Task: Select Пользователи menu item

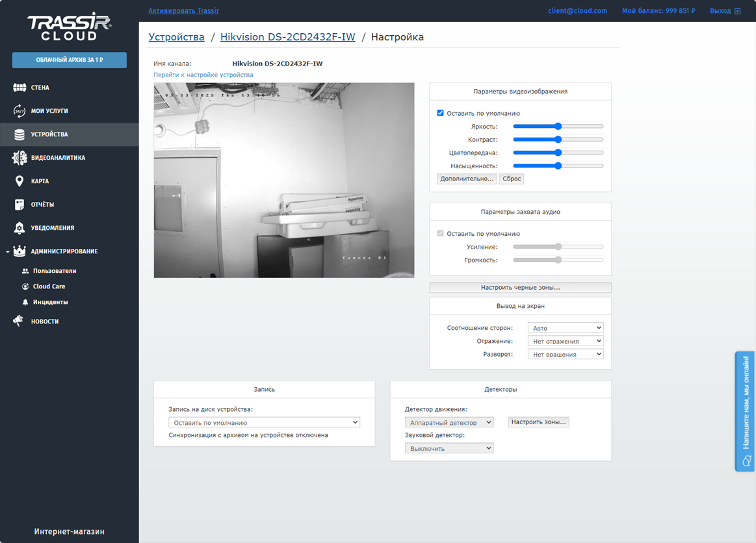Action: pyautogui.click(x=55, y=271)
